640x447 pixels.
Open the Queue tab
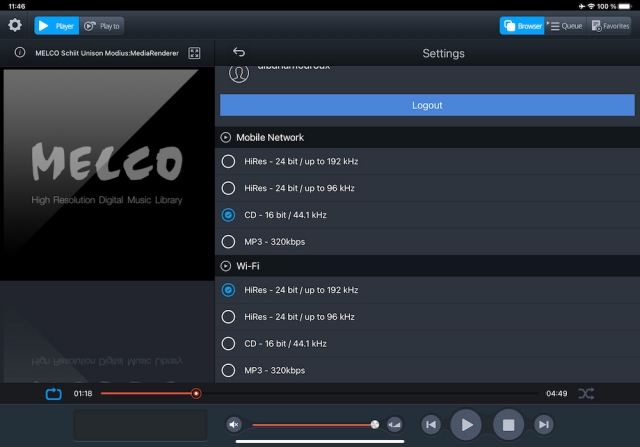[x=566, y=26]
